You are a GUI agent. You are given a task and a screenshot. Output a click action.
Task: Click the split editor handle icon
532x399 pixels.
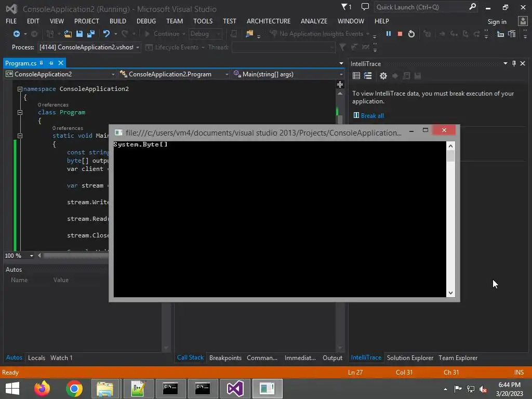tap(340, 85)
